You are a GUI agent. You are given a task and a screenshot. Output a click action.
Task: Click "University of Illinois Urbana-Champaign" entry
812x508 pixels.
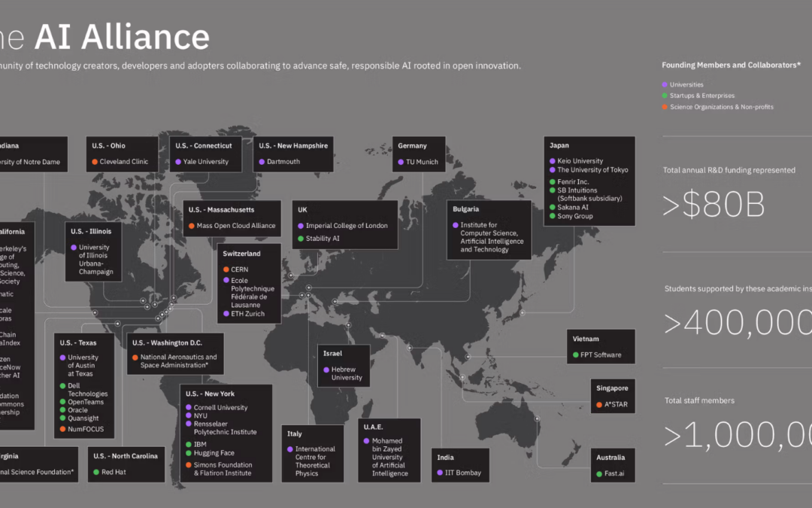click(95, 259)
